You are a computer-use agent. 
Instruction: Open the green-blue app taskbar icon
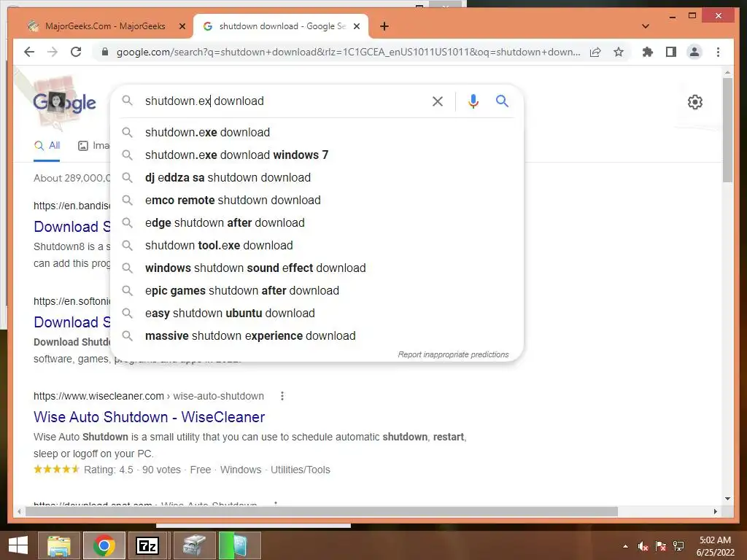point(239,545)
